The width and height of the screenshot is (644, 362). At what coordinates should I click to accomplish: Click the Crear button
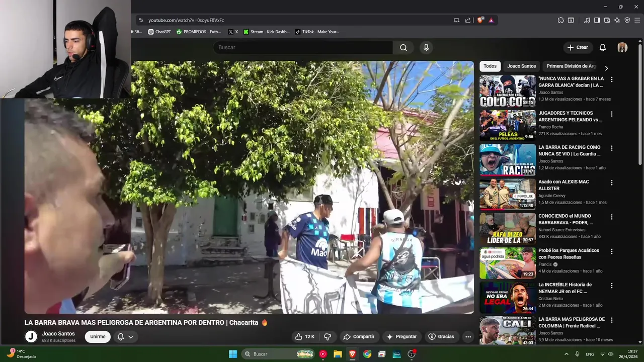click(x=578, y=47)
